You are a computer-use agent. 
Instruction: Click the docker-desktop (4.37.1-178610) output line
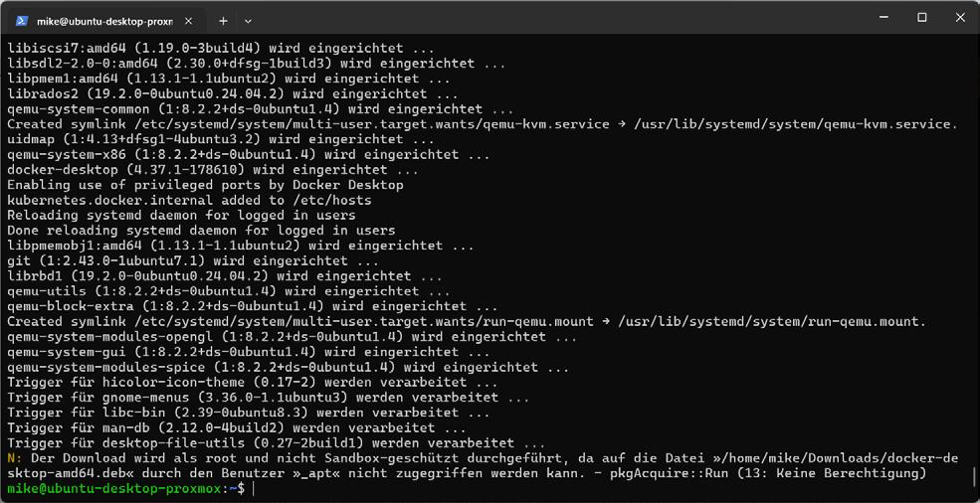pos(213,169)
